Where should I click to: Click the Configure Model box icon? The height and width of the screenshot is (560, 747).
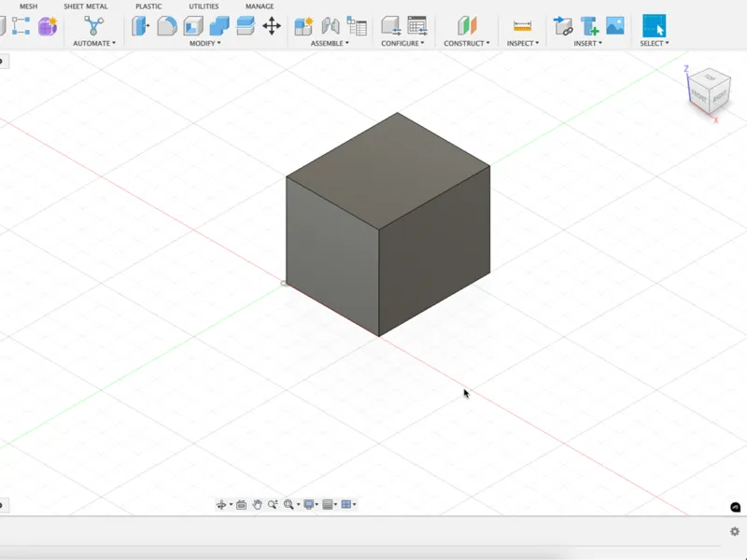tap(390, 26)
